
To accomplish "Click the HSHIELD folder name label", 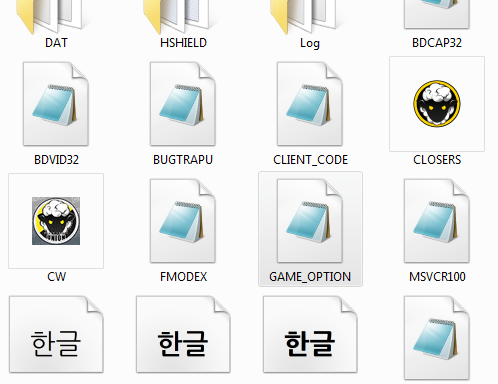I will (x=183, y=43).
